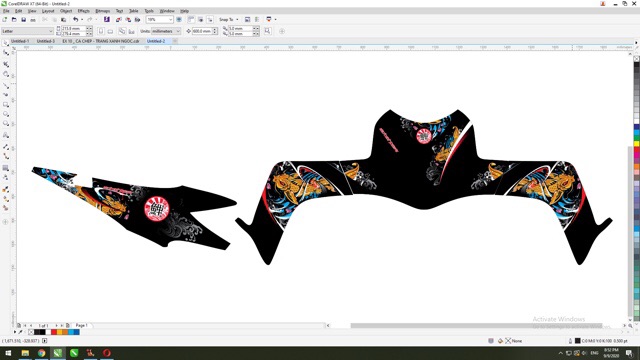Click No Color swatch in right palette

(636, 59)
